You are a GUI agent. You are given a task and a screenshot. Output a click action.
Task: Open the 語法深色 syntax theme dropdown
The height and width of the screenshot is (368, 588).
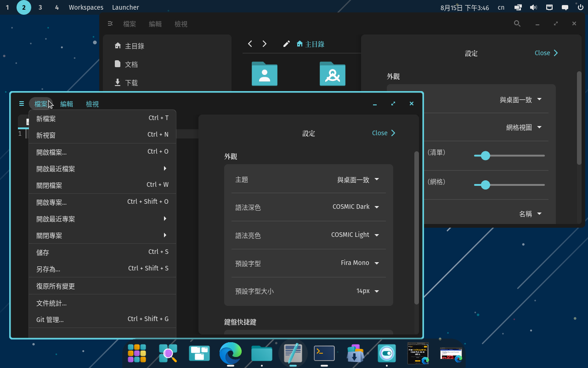coord(355,207)
